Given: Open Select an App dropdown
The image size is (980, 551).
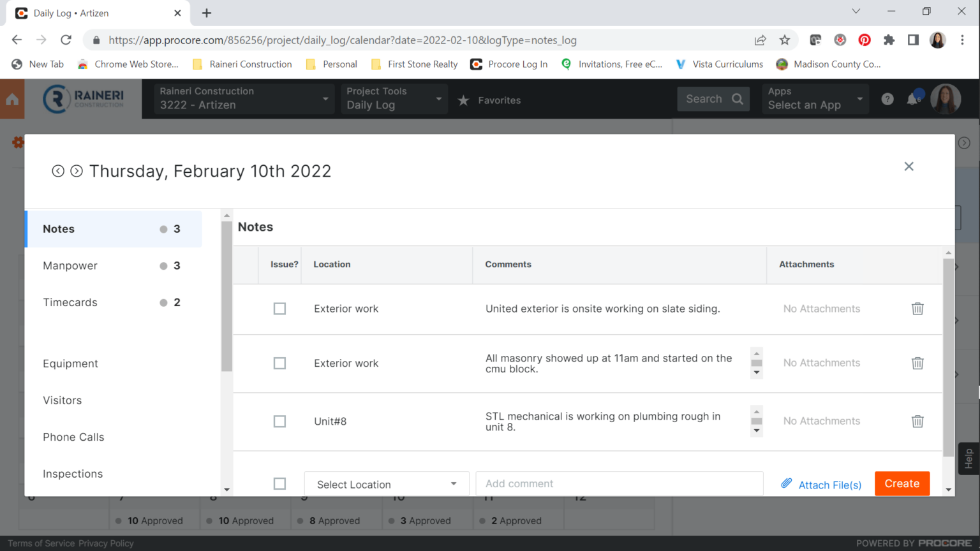Looking at the screenshot, I should (x=815, y=99).
